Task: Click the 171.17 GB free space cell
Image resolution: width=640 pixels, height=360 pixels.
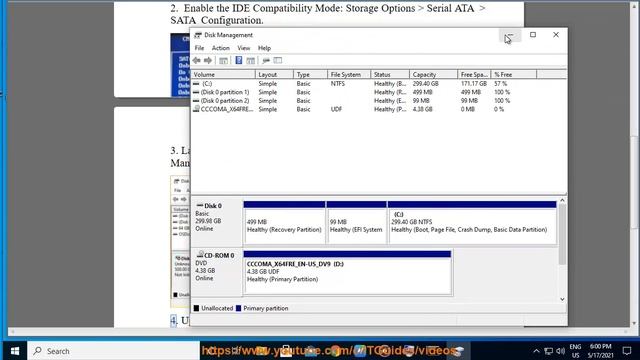Action: pyautogui.click(x=473, y=83)
